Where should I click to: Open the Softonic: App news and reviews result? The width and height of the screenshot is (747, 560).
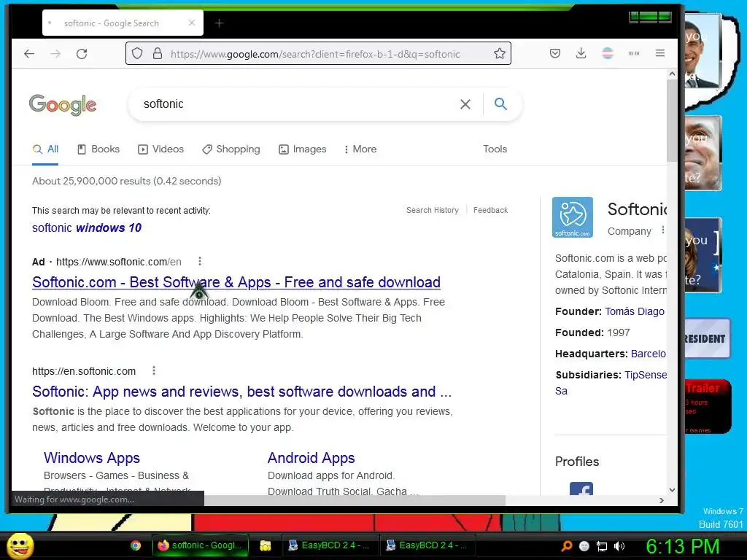point(241,392)
